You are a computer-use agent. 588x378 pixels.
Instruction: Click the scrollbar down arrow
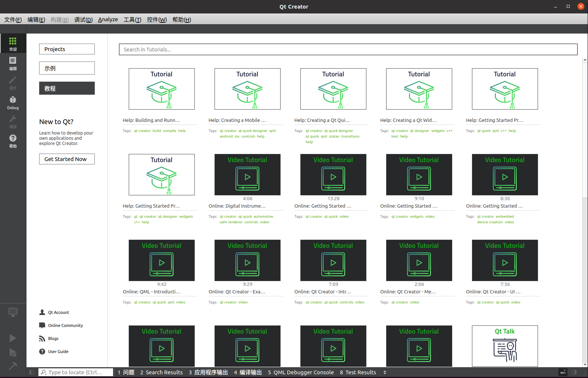[x=585, y=365]
